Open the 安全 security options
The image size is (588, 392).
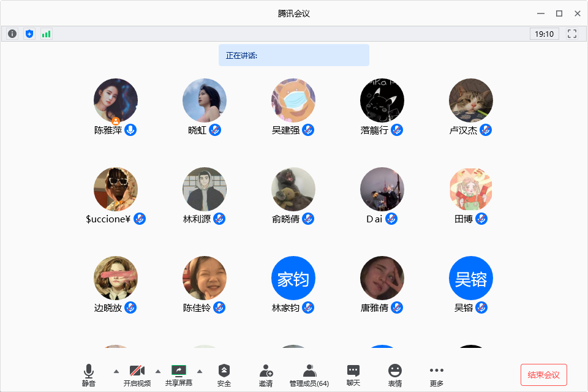(x=224, y=375)
